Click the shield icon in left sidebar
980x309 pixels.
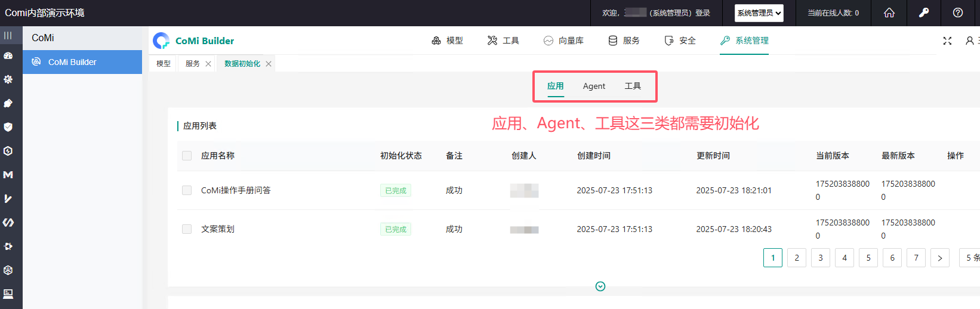8,127
